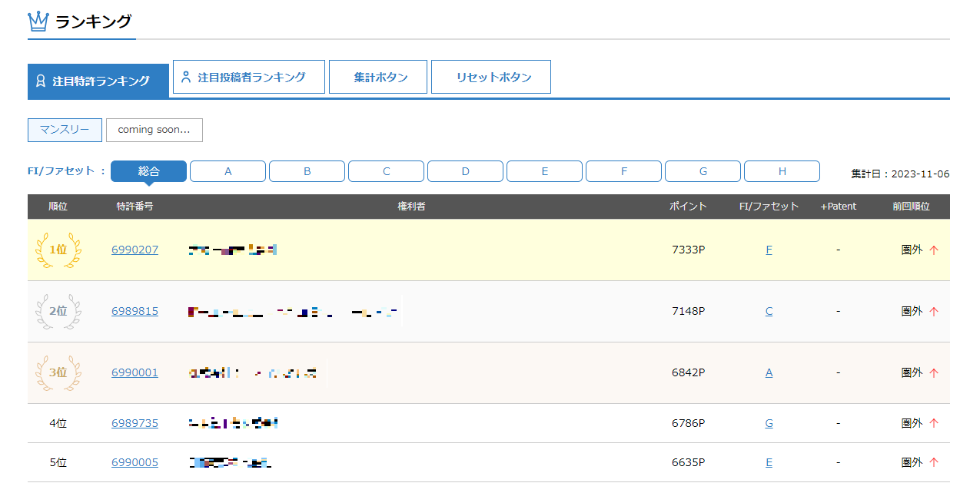Click the silver 2位 laurel badge
This screenshot has width=980, height=483.
(58, 311)
